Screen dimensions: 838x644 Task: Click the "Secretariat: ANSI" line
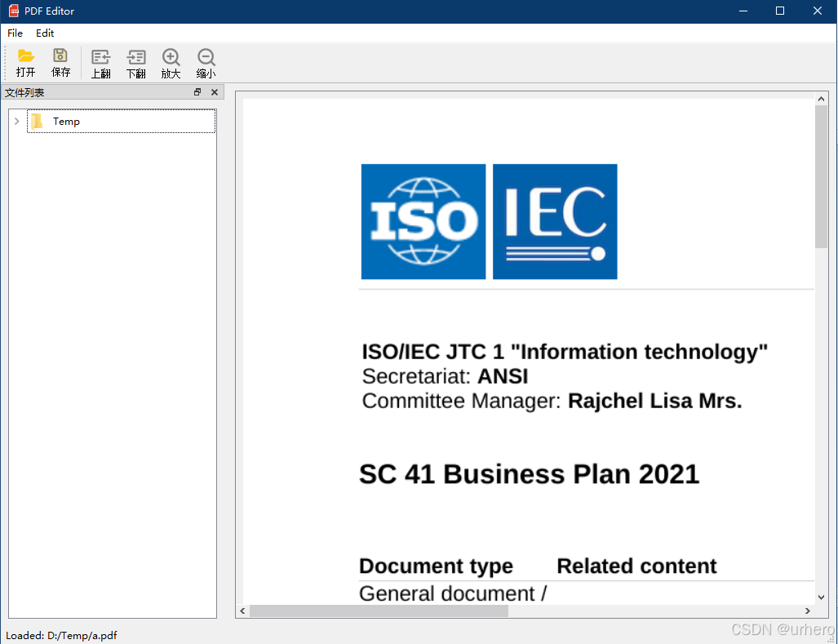pos(446,376)
